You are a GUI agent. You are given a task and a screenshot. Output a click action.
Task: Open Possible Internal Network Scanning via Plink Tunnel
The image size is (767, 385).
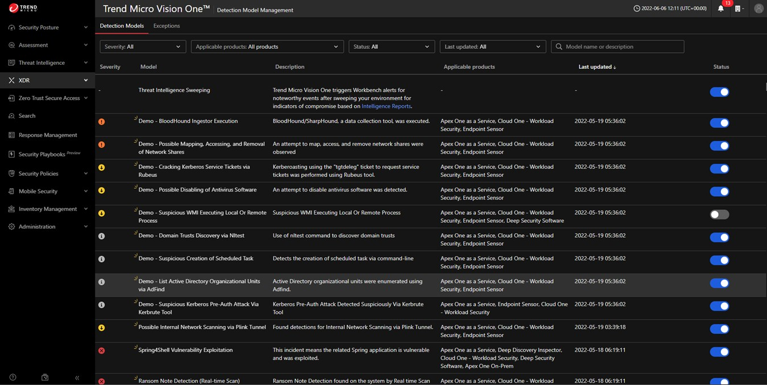click(x=202, y=327)
